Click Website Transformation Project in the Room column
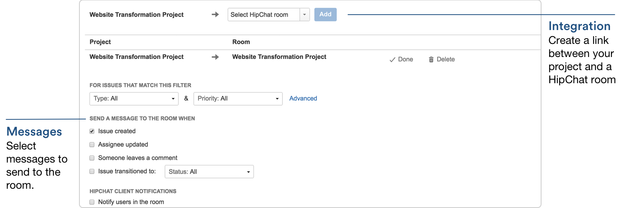The image size is (644, 208). [279, 57]
